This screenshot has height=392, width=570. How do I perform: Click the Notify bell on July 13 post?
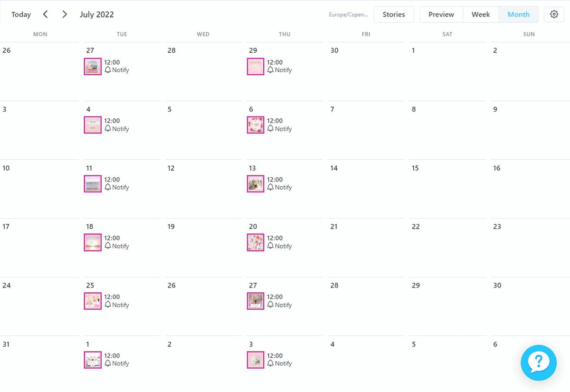[270, 187]
